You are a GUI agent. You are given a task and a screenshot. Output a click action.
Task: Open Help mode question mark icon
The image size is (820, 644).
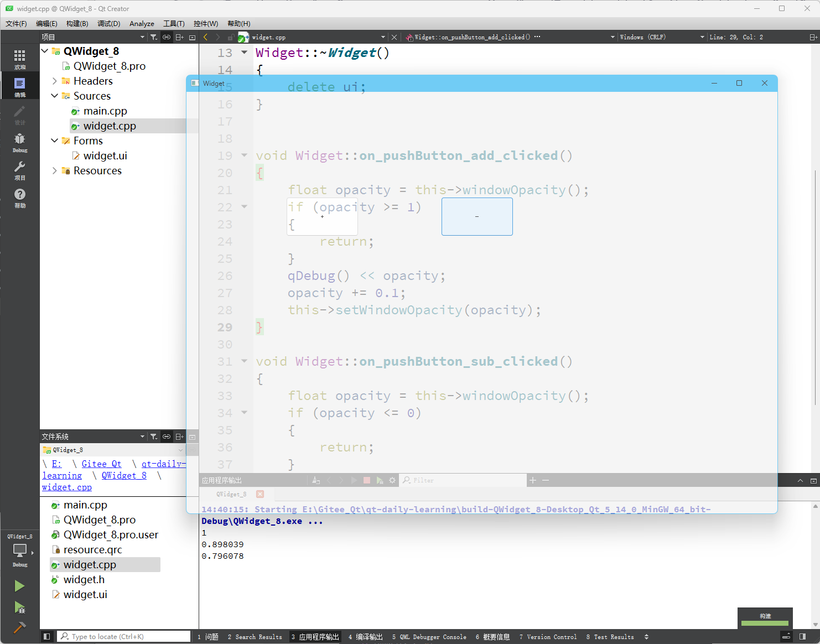pos(19,197)
